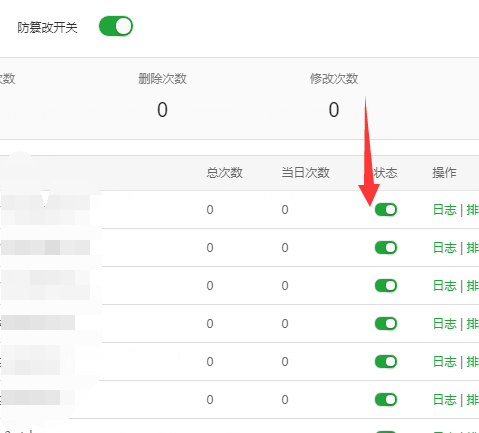Select the 删除次数 statistic label

click(162, 79)
